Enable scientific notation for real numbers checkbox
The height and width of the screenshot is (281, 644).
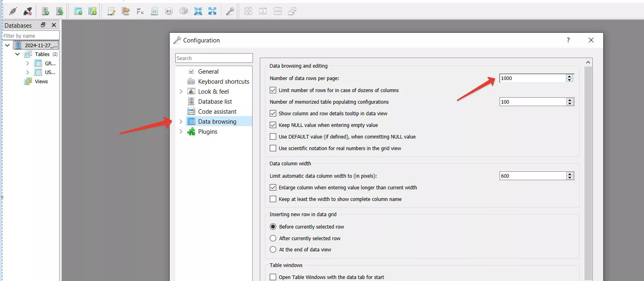tap(273, 148)
